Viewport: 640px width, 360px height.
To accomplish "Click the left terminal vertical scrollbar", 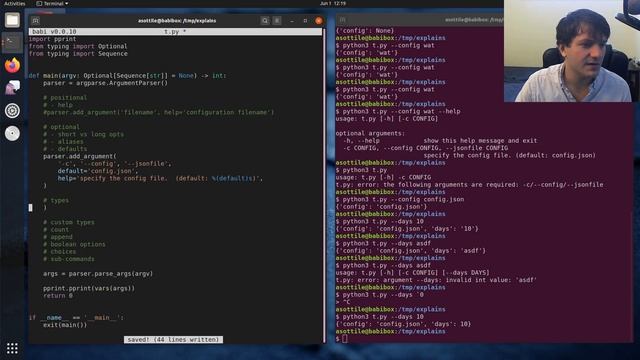I will point(324,186).
